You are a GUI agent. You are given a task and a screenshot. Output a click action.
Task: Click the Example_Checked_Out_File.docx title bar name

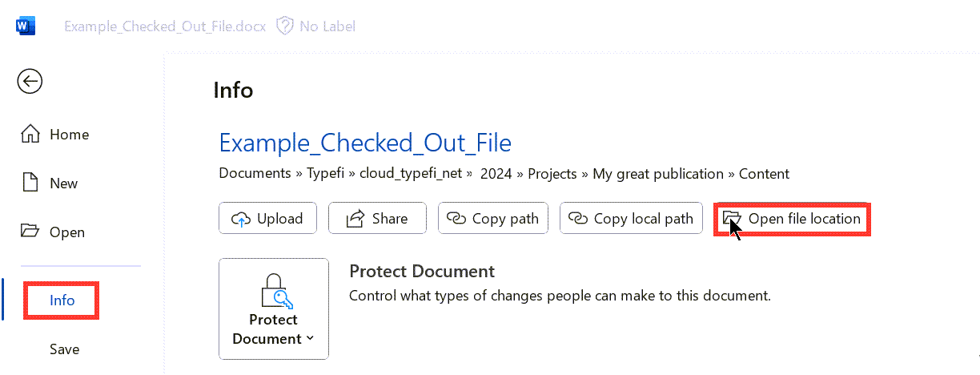tap(166, 26)
